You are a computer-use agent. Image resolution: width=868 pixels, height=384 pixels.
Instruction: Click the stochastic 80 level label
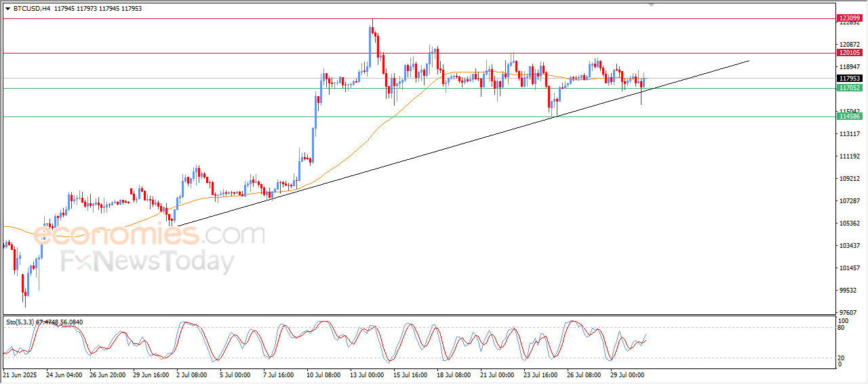842,328
